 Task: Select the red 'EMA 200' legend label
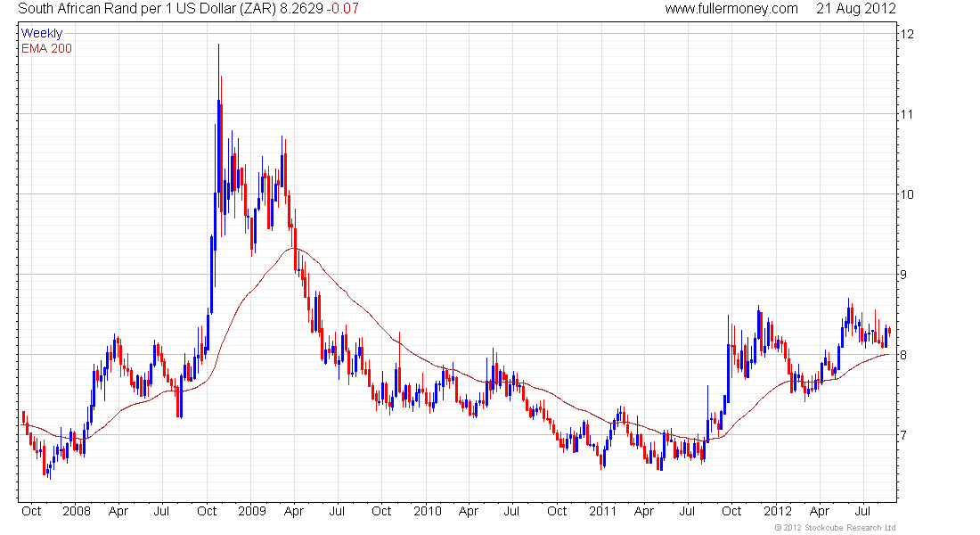point(46,48)
